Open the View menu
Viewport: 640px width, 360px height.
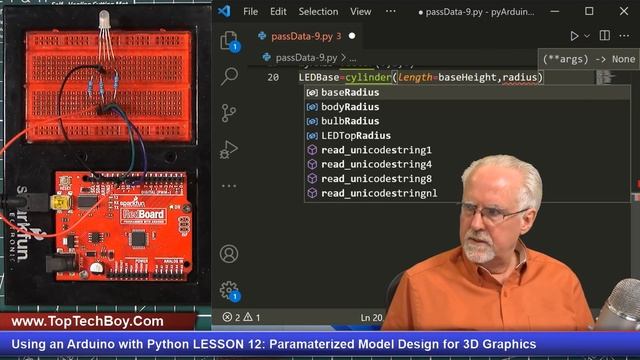point(360,11)
